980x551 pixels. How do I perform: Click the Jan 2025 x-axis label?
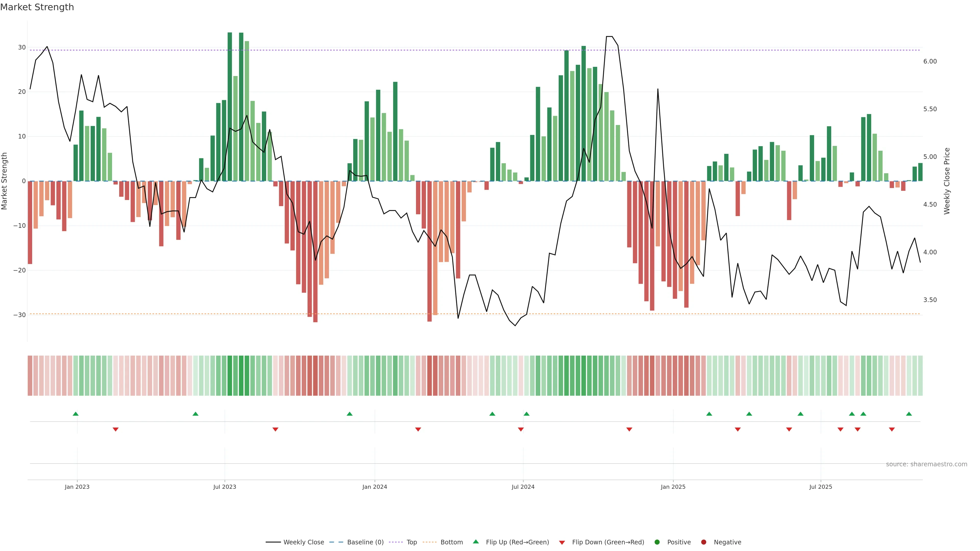click(x=673, y=487)
